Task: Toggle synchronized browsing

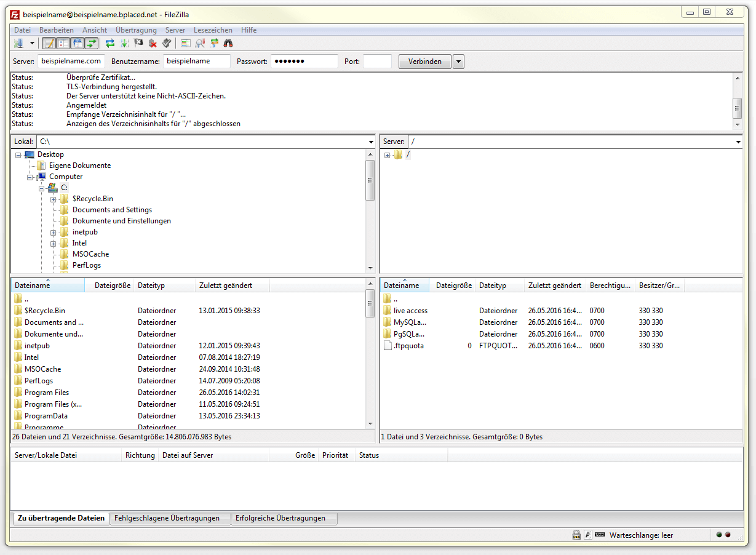Action: [214, 43]
